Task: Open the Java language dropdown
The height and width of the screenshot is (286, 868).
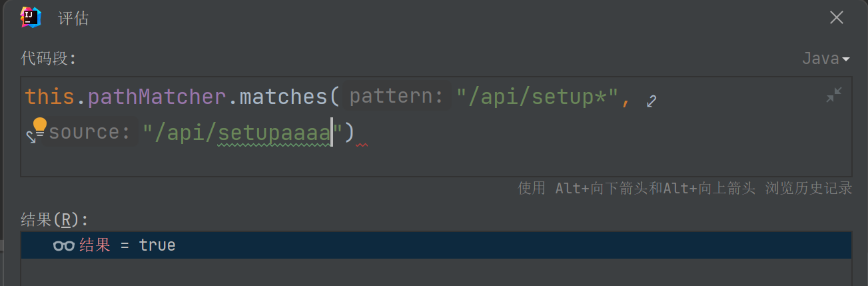Action: click(825, 59)
